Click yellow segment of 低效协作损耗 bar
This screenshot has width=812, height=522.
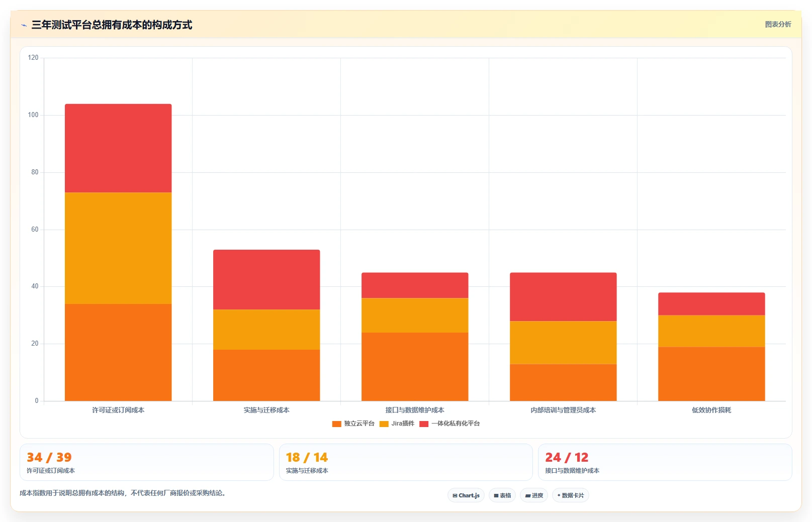[711, 331]
